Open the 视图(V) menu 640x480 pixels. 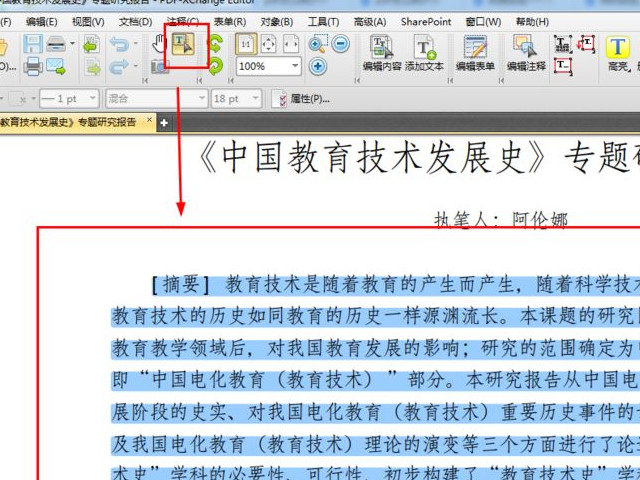[88, 22]
